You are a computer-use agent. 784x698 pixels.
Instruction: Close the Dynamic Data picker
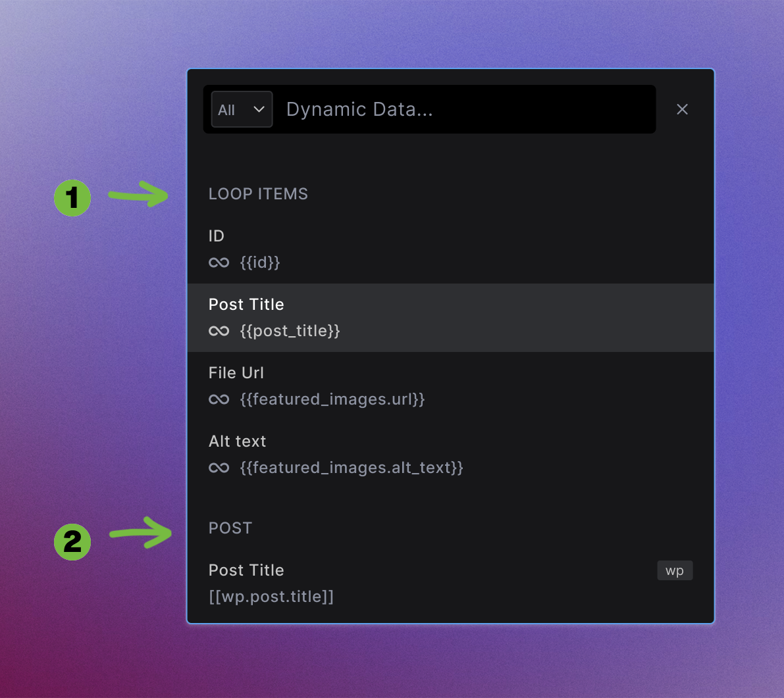(682, 109)
